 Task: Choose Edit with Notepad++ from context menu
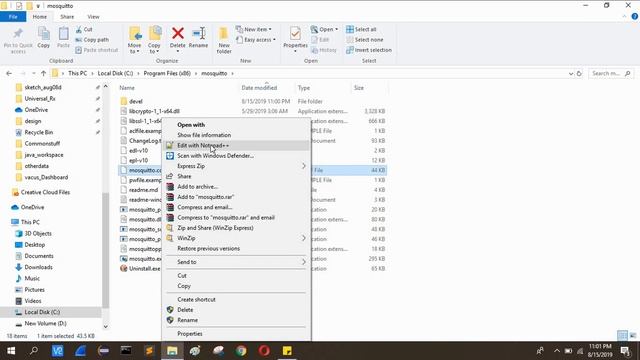[x=236, y=145]
